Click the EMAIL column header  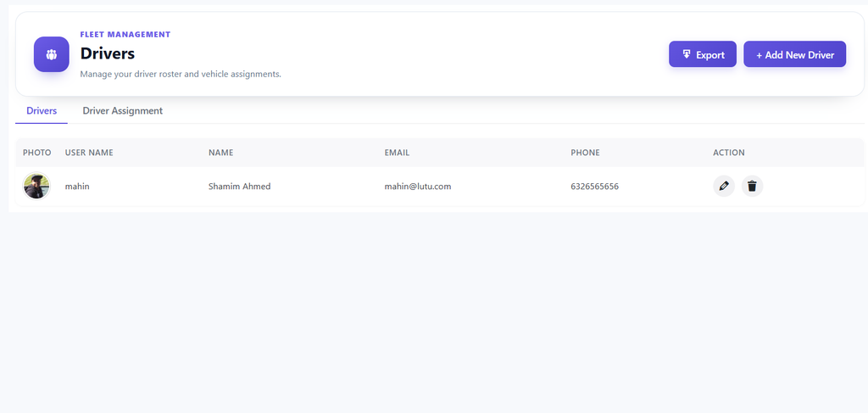click(x=397, y=153)
